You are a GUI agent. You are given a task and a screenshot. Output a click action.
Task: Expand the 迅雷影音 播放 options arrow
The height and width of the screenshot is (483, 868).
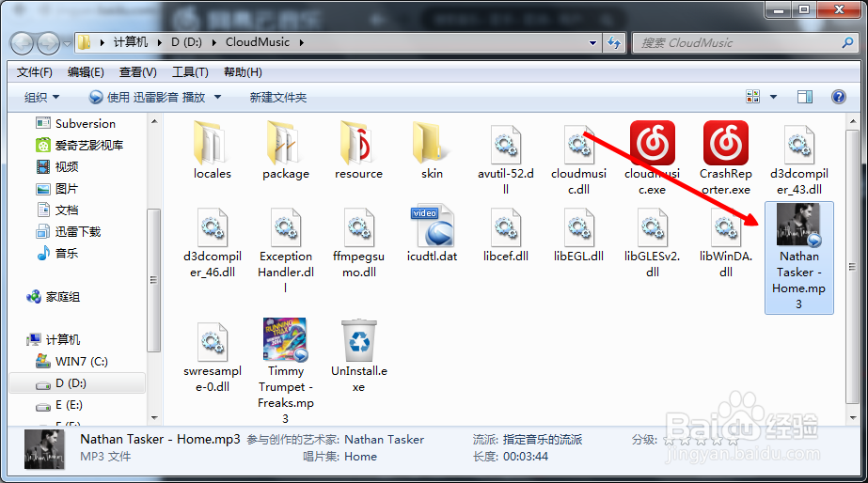(217, 98)
